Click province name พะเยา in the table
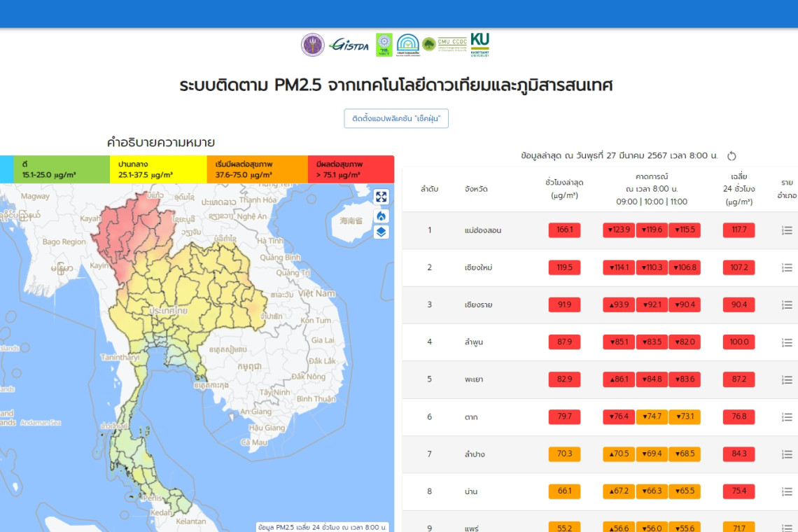798x532 pixels. pyautogui.click(x=474, y=379)
